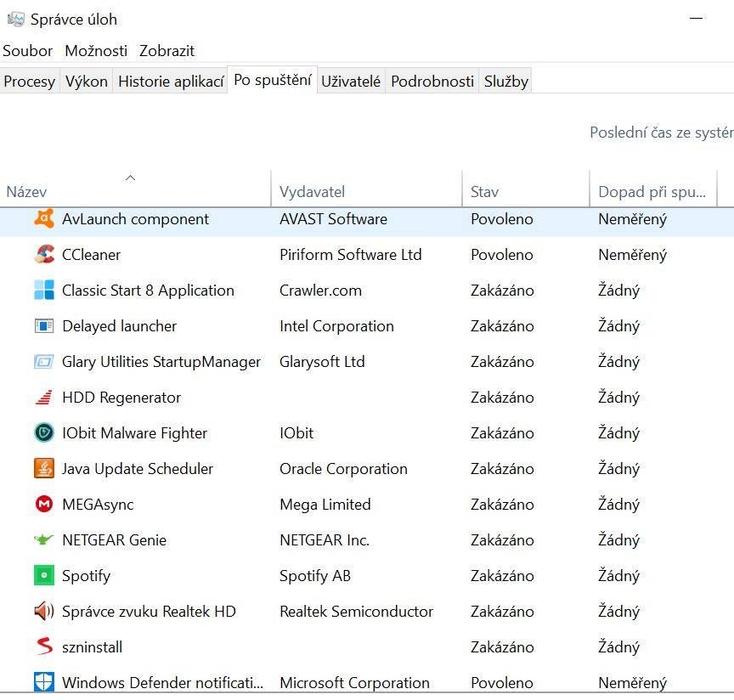
Task: Select the Java Update Scheduler entry
Action: coord(137,469)
